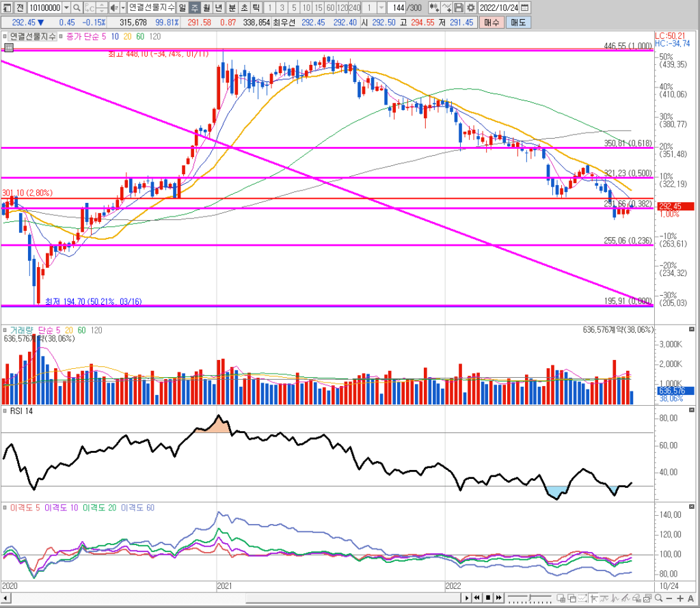Save the chart with the floppy disk icon
700x608 pixels.
click(459, 8)
